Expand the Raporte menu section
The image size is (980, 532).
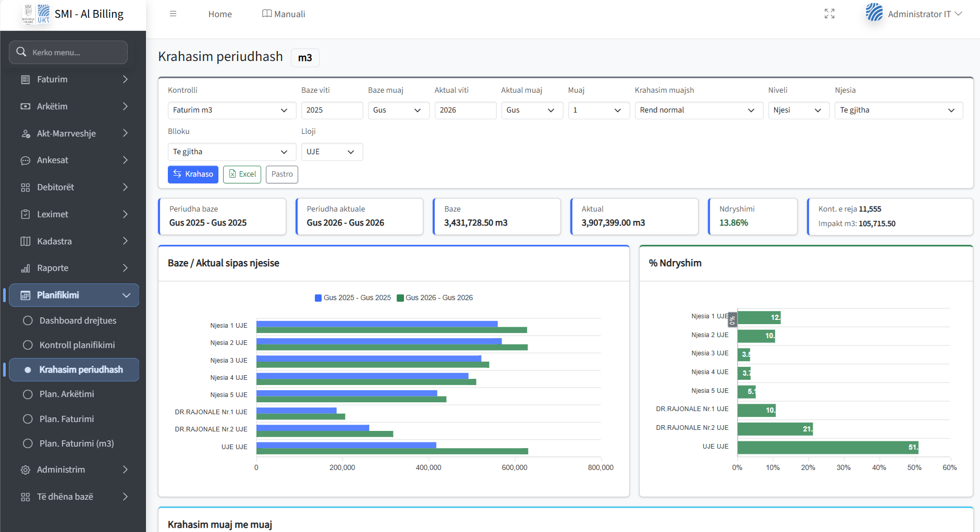point(74,268)
